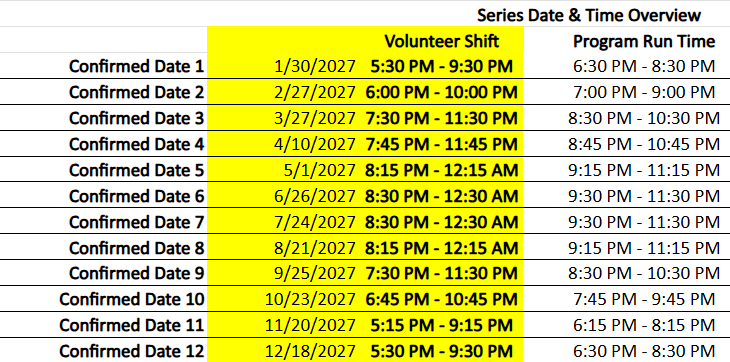Select the 6/26/2027 date cell
The height and width of the screenshot is (362, 730).
[x=315, y=197]
